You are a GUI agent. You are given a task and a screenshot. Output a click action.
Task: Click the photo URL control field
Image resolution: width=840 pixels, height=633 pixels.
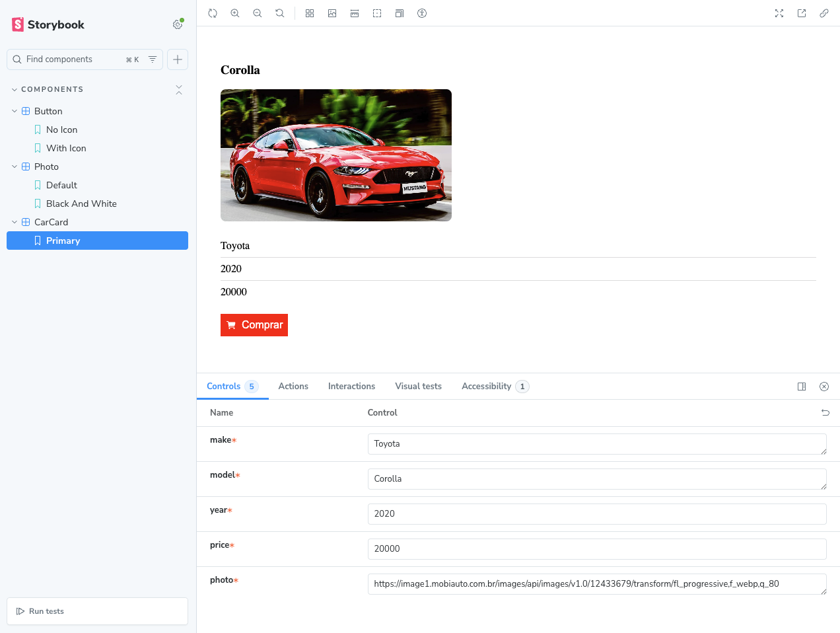pyautogui.click(x=597, y=584)
